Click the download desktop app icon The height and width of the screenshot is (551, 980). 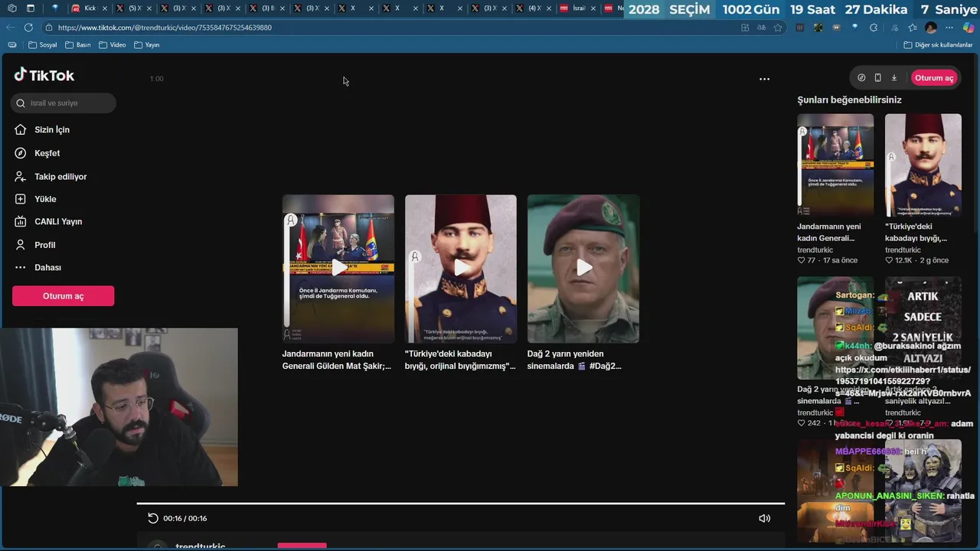[x=893, y=78]
